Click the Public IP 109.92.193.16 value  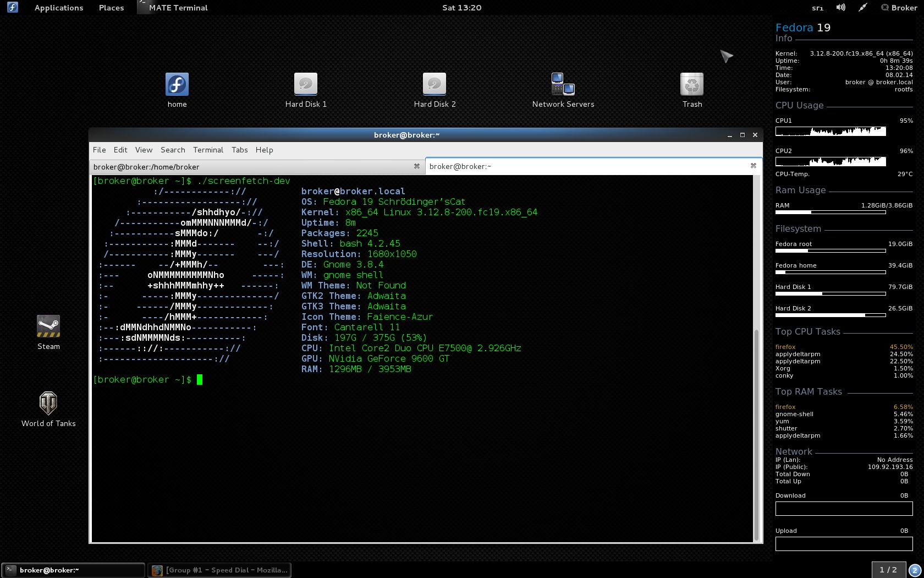[890, 467]
